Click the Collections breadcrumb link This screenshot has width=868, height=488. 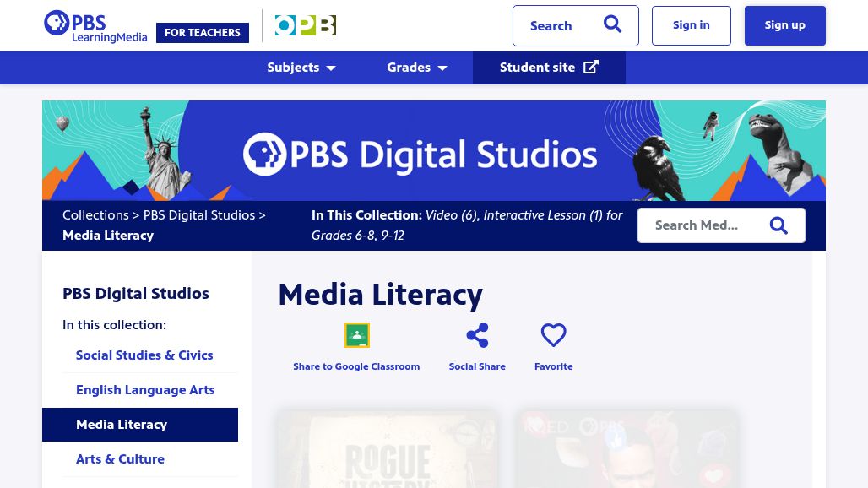tap(95, 215)
